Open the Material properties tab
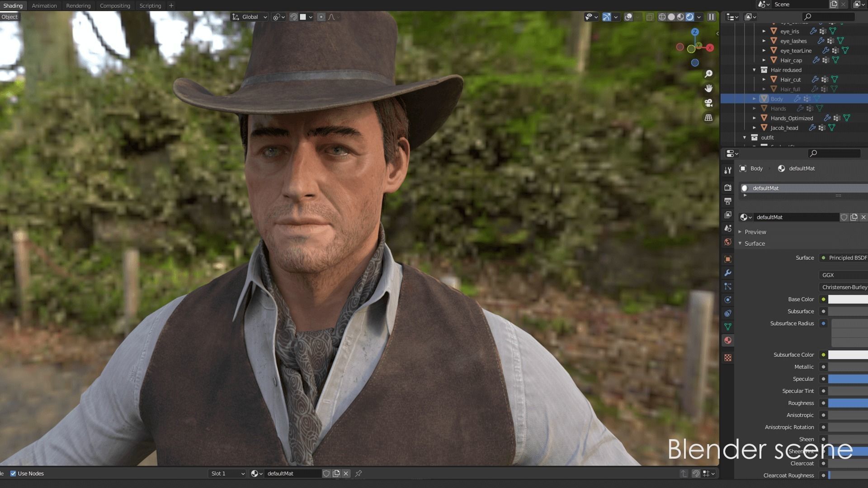The width and height of the screenshot is (868, 488). coord(728,340)
